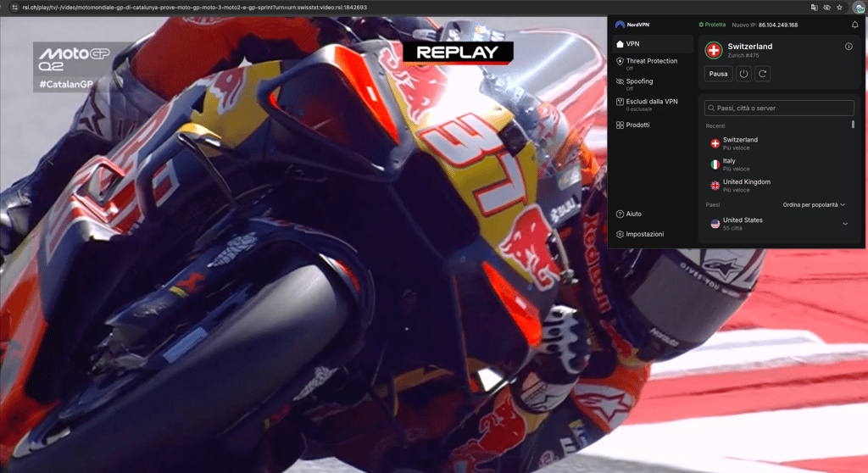Open the site information icon in address bar
868x473 pixels.
point(14,7)
